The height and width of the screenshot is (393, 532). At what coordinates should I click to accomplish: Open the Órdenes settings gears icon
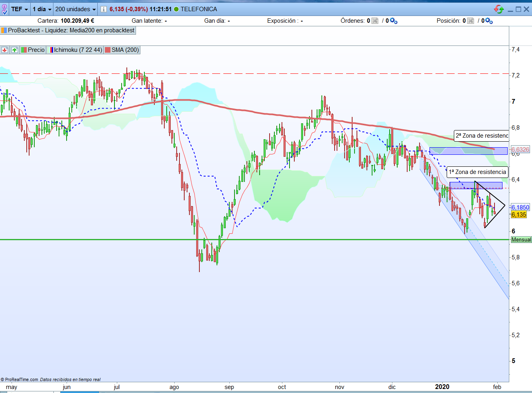[x=394, y=21]
